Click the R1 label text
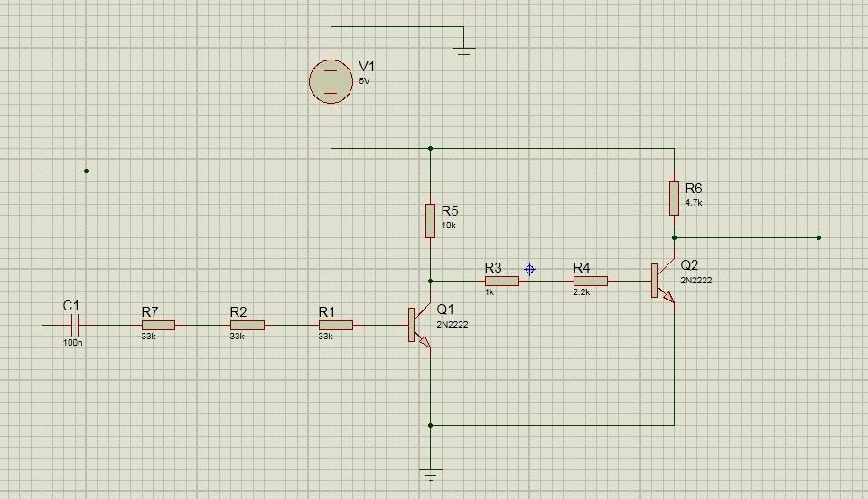 (x=327, y=312)
